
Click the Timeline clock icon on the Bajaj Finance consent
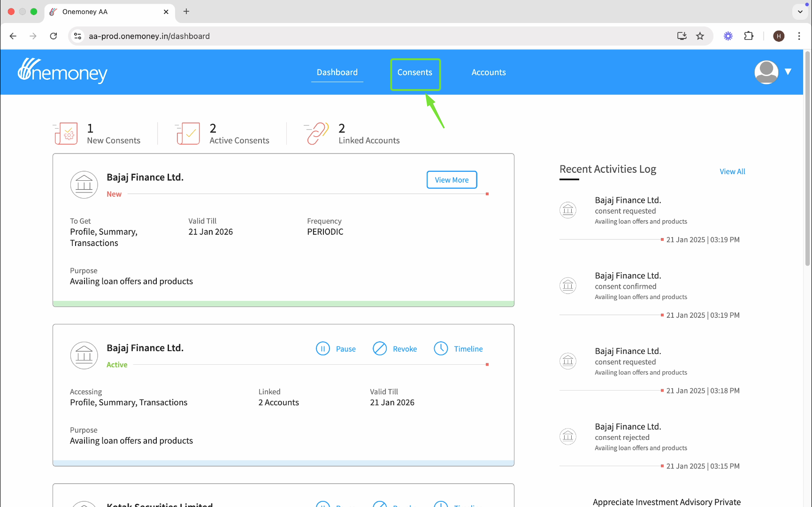tap(441, 349)
